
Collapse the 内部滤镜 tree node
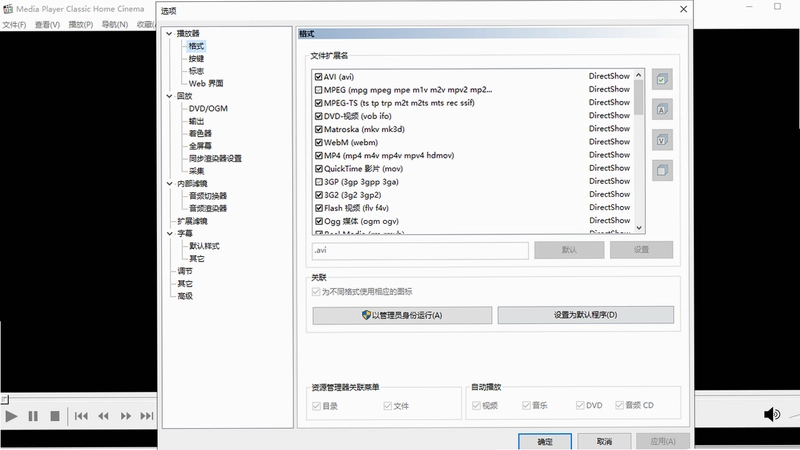[x=169, y=184]
